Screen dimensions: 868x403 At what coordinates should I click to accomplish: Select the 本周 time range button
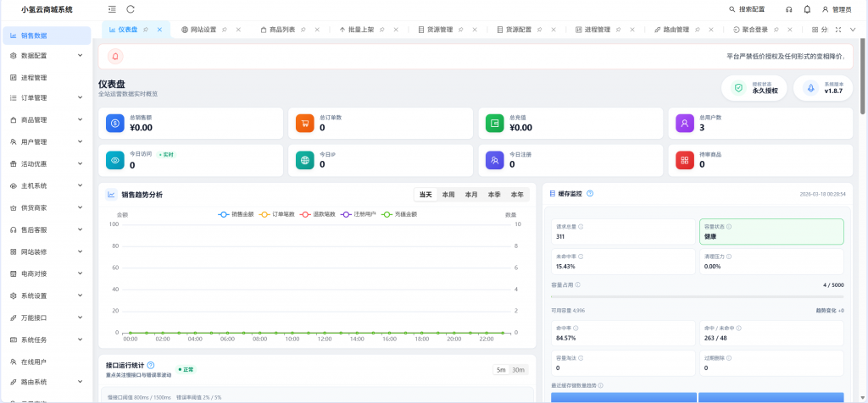click(x=448, y=195)
